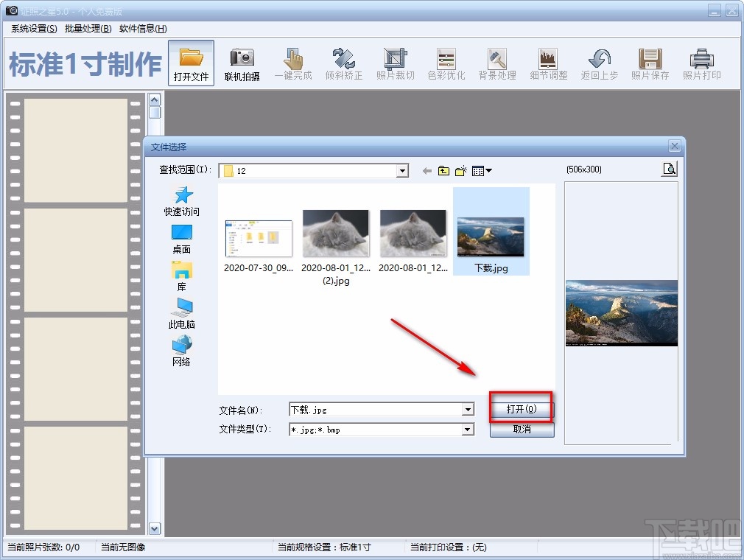The height and width of the screenshot is (560, 744).
Task: Click the 当前规格设置：标准1寸 status text
Action: [x=324, y=547]
